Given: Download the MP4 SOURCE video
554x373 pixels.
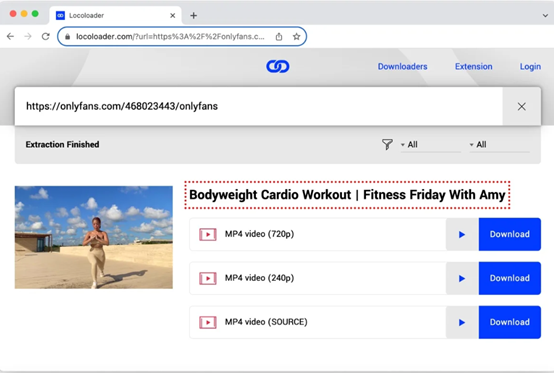Looking at the screenshot, I should point(509,322).
